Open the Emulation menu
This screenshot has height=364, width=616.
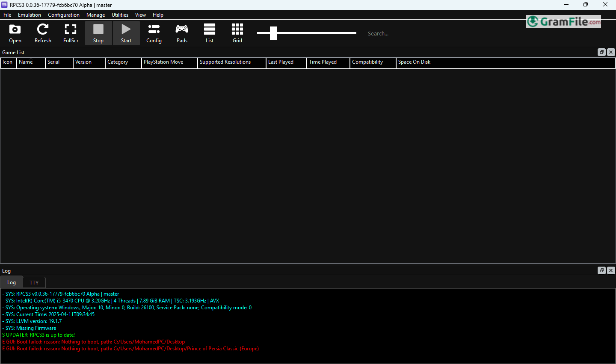[x=30, y=15]
